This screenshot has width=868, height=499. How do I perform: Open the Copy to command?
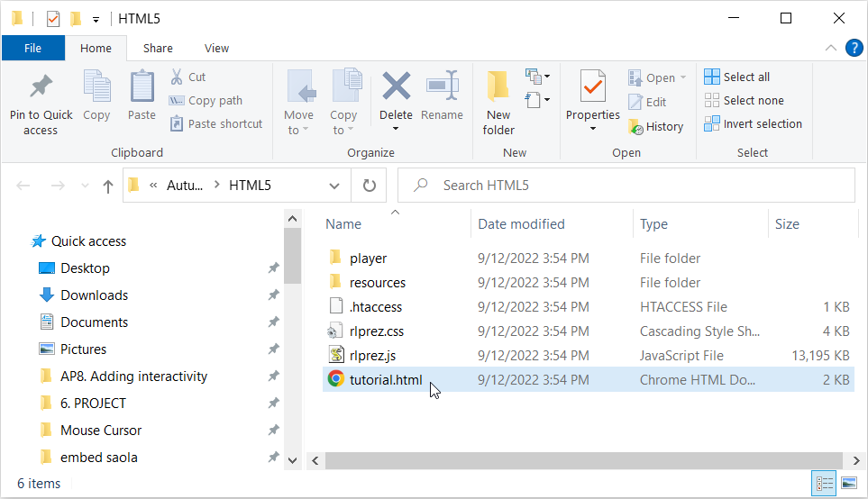[344, 103]
